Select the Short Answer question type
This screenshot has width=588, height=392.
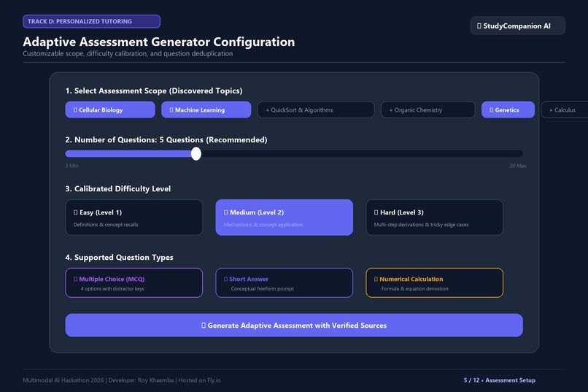(285, 283)
